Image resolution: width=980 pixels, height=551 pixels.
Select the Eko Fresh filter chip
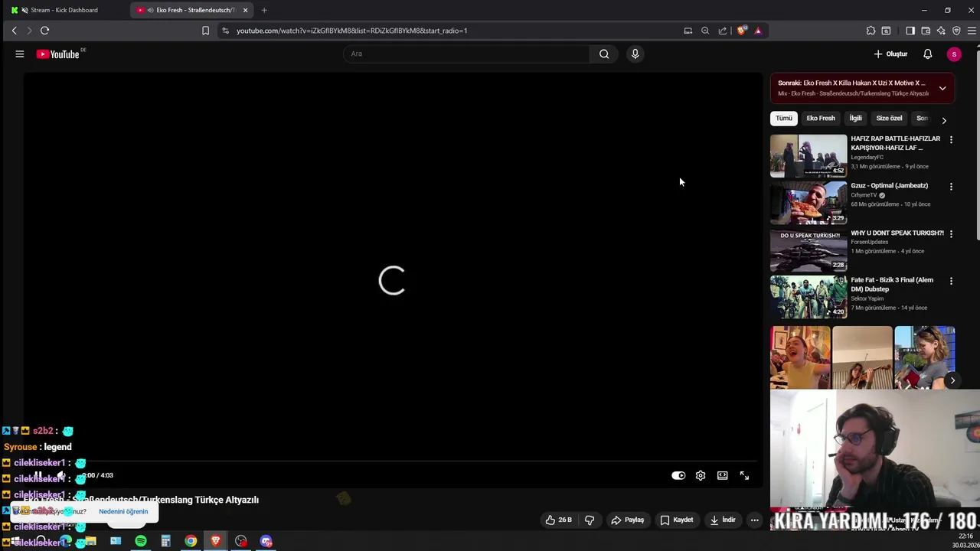pyautogui.click(x=820, y=119)
